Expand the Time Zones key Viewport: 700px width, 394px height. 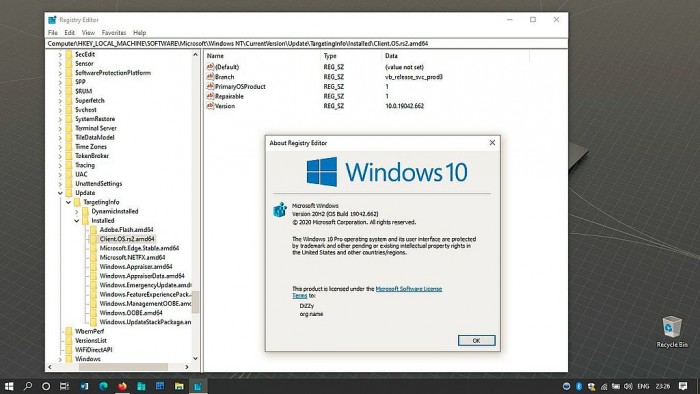click(60, 147)
